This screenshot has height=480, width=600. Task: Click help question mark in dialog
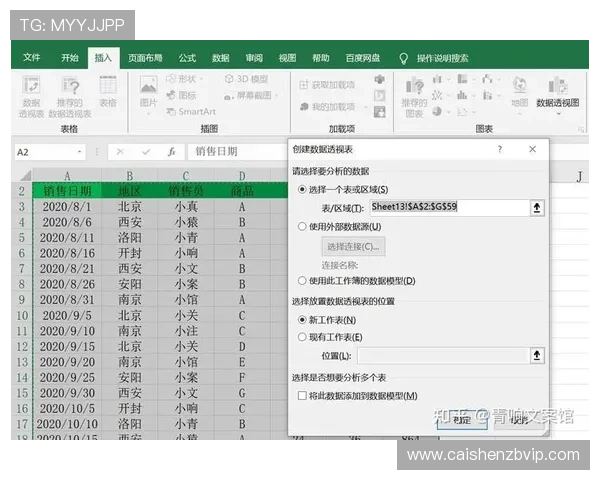pos(500,149)
